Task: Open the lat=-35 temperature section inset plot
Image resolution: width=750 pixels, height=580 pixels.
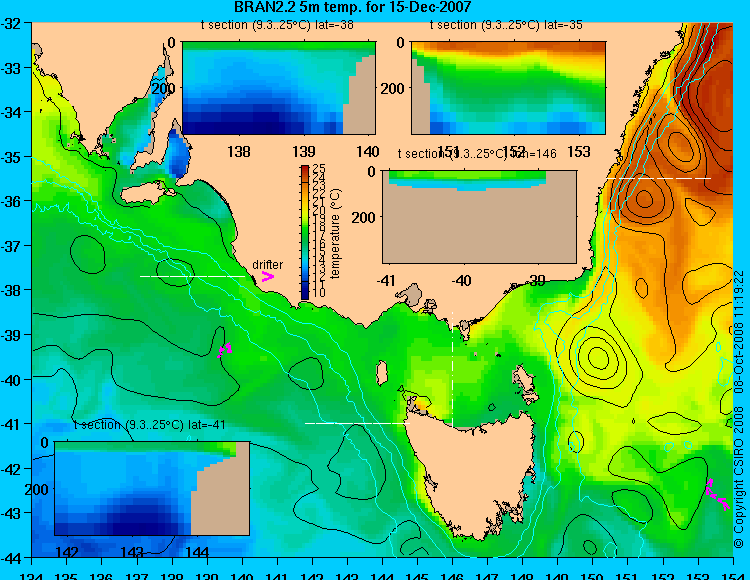Action: click(508, 88)
